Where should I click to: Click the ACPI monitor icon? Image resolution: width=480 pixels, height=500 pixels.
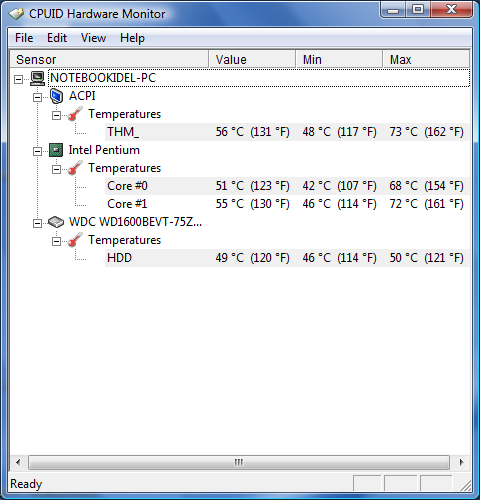click(56, 96)
